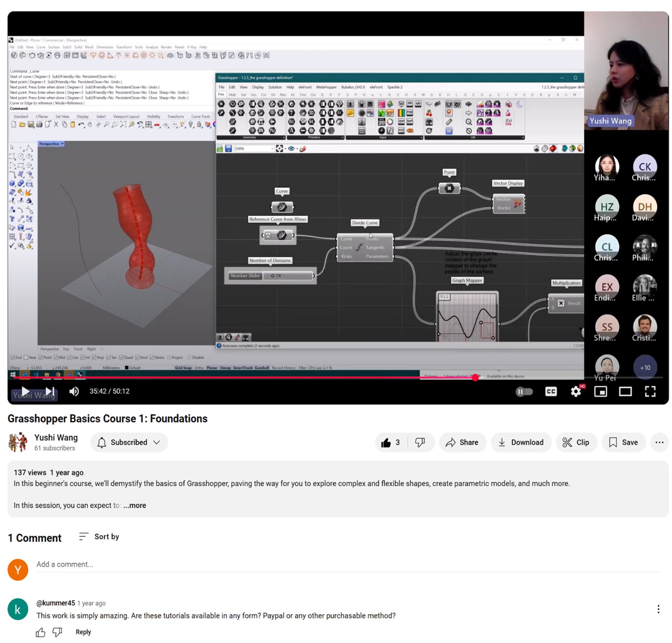Screen dimensions: 672x643
Task: Click the Windows Start icon in video
Action: (x=13, y=374)
